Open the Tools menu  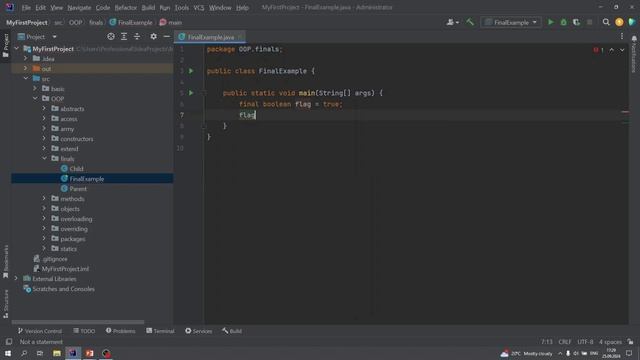pyautogui.click(x=182, y=8)
